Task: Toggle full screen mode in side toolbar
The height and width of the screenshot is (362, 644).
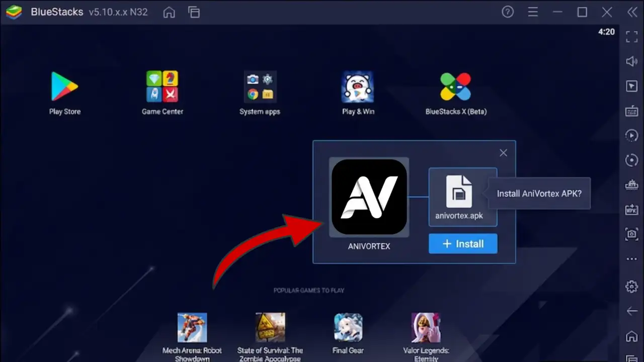Action: click(x=631, y=37)
